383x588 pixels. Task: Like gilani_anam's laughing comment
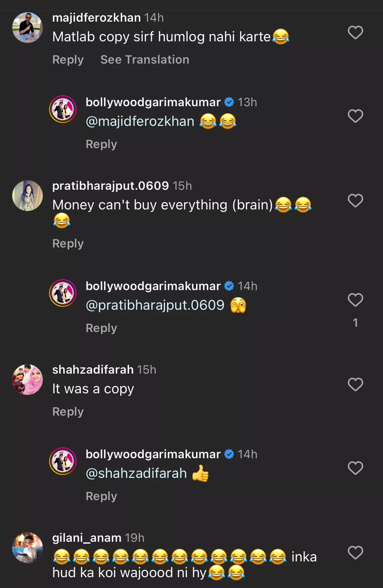click(355, 553)
